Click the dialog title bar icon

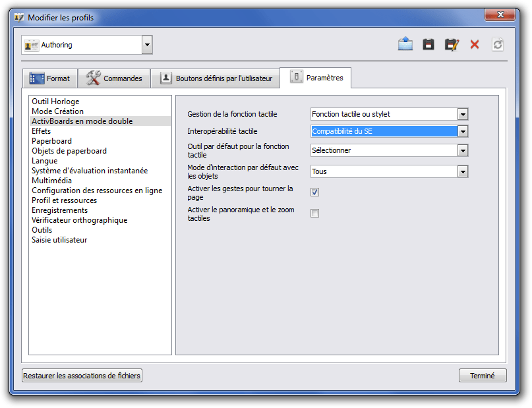[x=19, y=18]
